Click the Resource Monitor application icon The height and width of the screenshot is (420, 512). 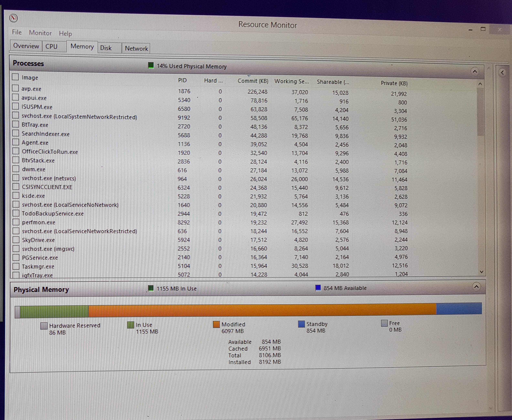tap(14, 17)
